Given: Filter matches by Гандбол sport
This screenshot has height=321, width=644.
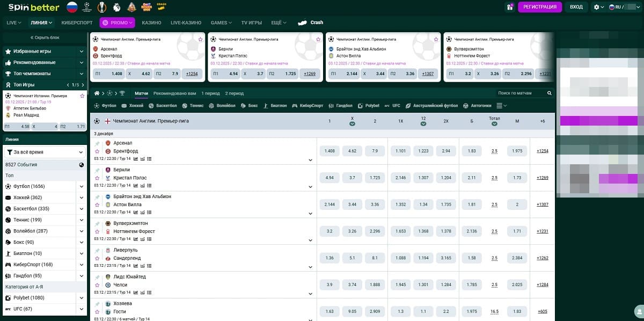Looking at the screenshot, I should [x=340, y=106].
